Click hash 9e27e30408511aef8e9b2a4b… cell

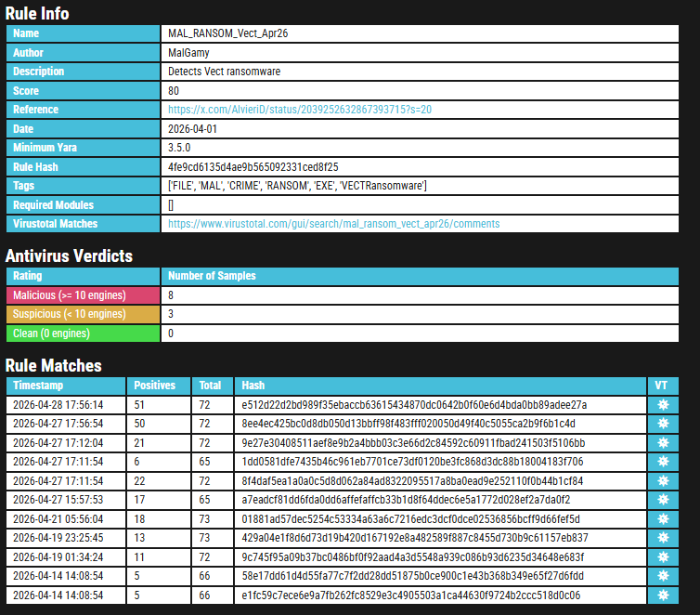tap(440, 442)
